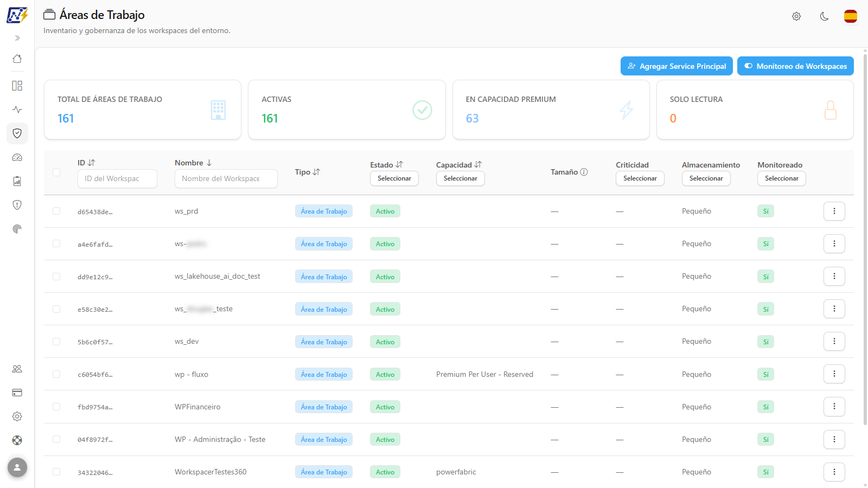
Task: Open the speedometer gauge icon in sidebar
Action: pyautogui.click(x=17, y=157)
